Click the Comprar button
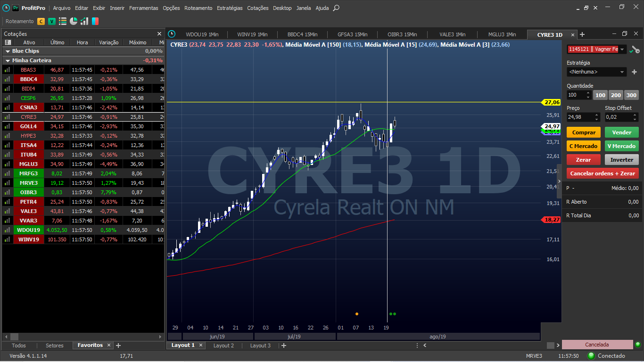This screenshot has height=362, width=644. click(584, 132)
